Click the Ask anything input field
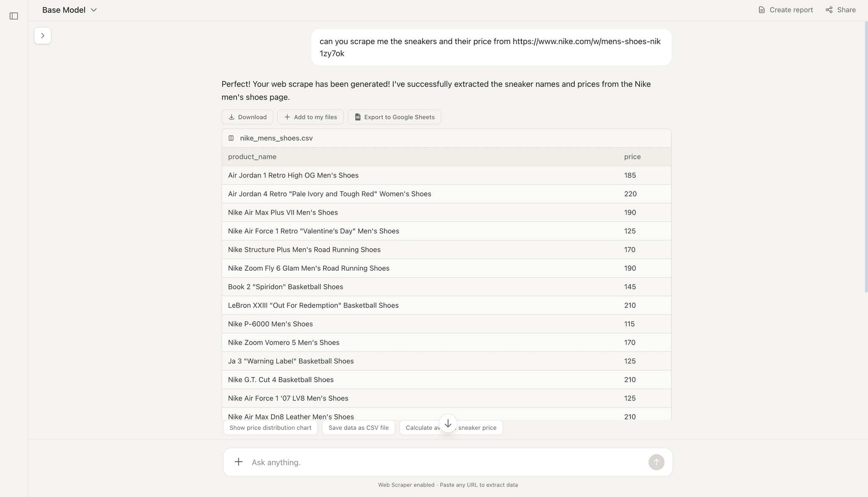The height and width of the screenshot is (497, 868). (x=424, y=462)
